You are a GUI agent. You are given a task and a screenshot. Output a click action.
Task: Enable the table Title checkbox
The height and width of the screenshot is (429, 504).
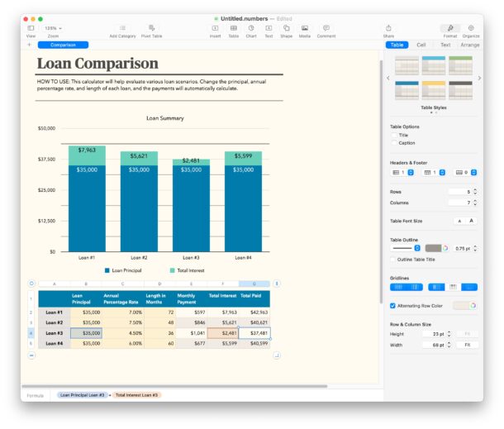(x=394, y=135)
